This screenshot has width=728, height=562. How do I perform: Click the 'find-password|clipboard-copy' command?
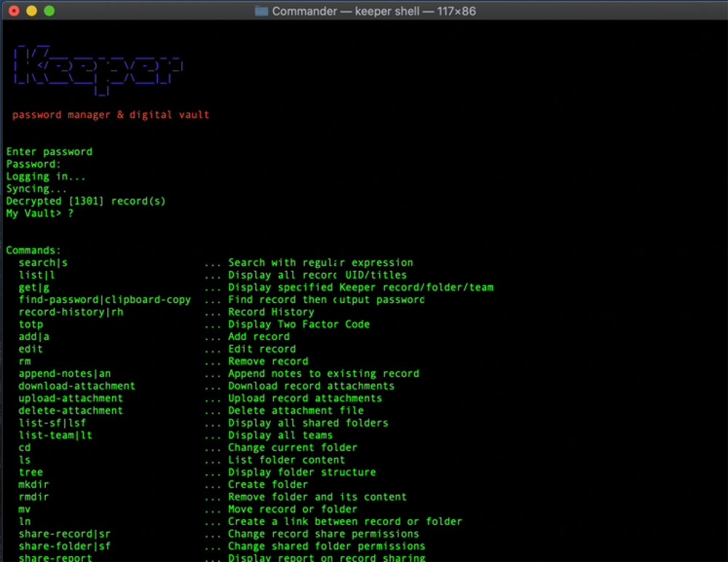tap(105, 299)
